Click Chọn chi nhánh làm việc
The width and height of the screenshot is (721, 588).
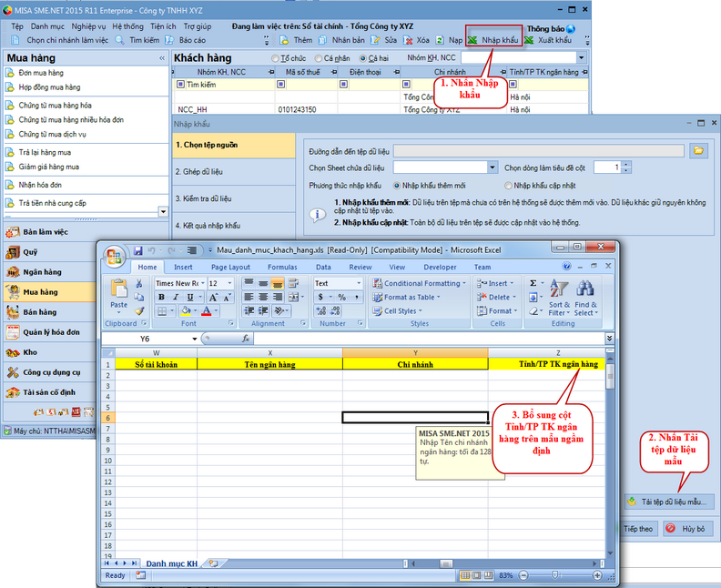click(61, 40)
